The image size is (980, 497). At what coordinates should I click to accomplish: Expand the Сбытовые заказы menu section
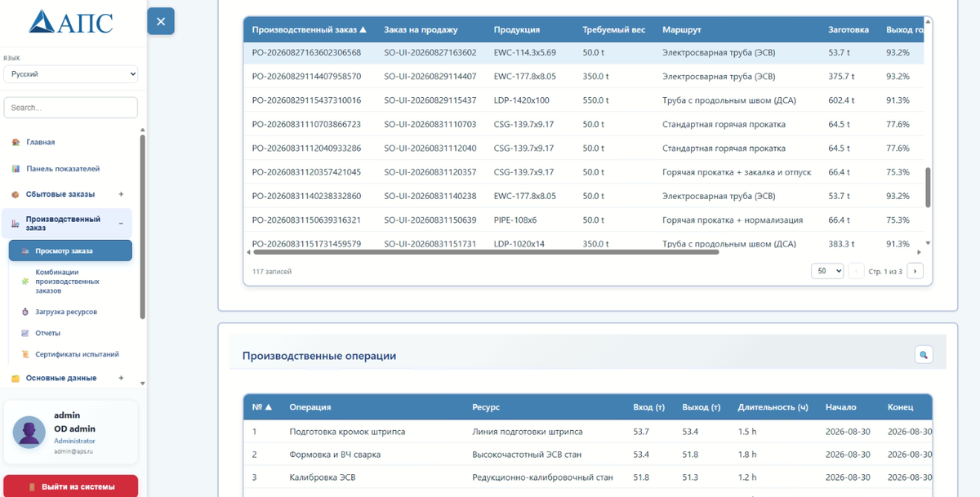[121, 194]
